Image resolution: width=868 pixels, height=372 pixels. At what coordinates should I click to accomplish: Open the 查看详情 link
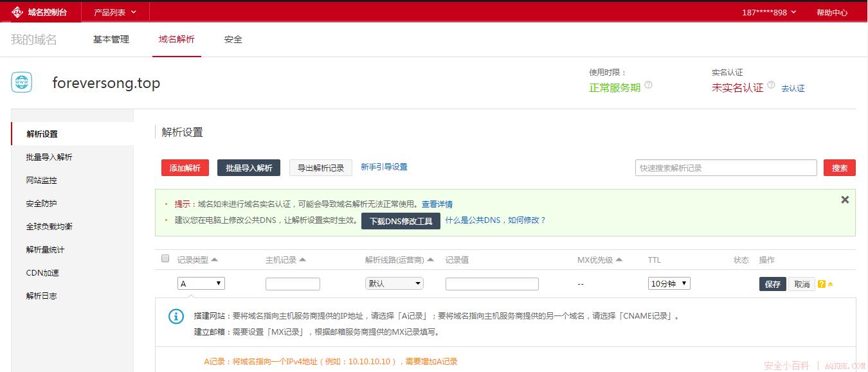tap(437, 204)
